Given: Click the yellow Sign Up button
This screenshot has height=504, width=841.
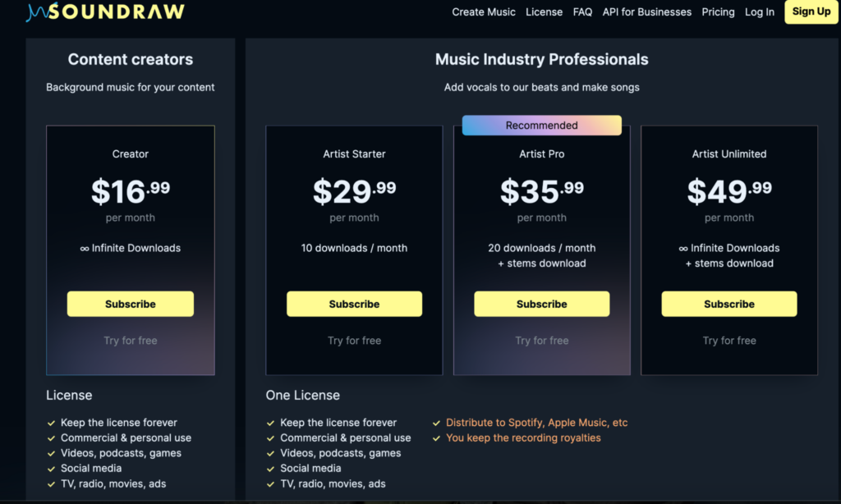Looking at the screenshot, I should 811,11.
